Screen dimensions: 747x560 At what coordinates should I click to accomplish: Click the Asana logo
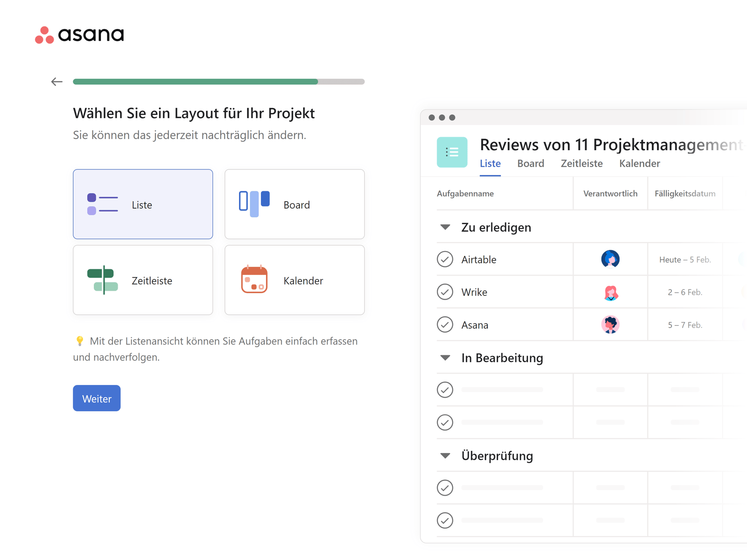pos(79,35)
